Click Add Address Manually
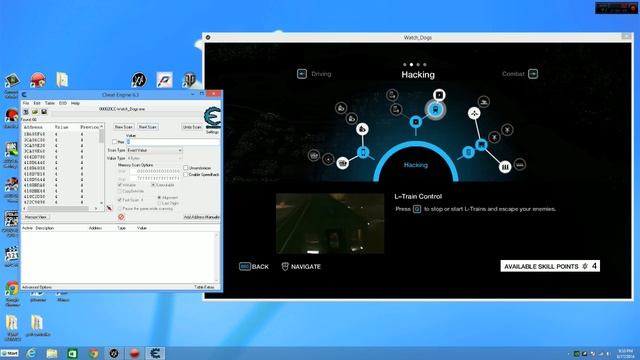 pos(201,217)
